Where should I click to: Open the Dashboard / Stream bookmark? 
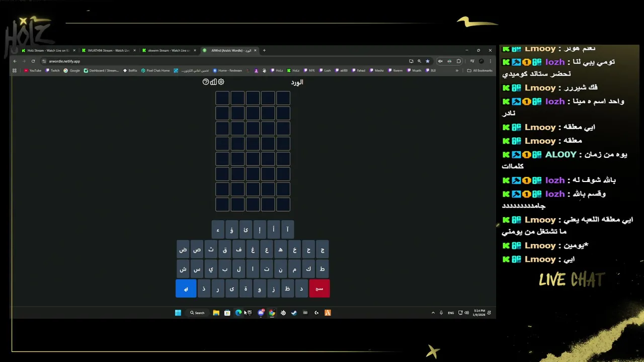[101, 70]
